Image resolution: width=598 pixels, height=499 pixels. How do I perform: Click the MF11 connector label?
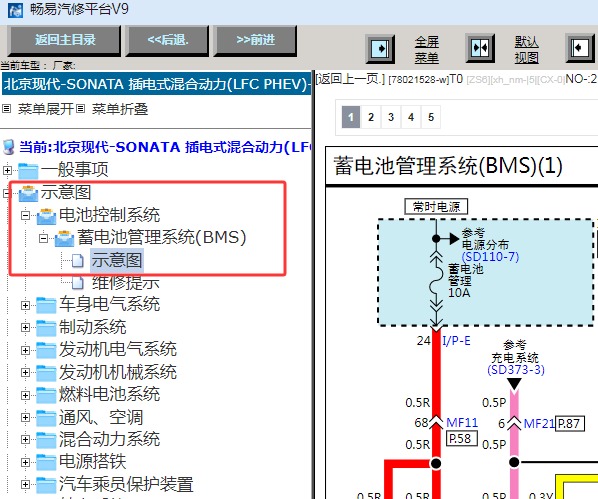462,423
